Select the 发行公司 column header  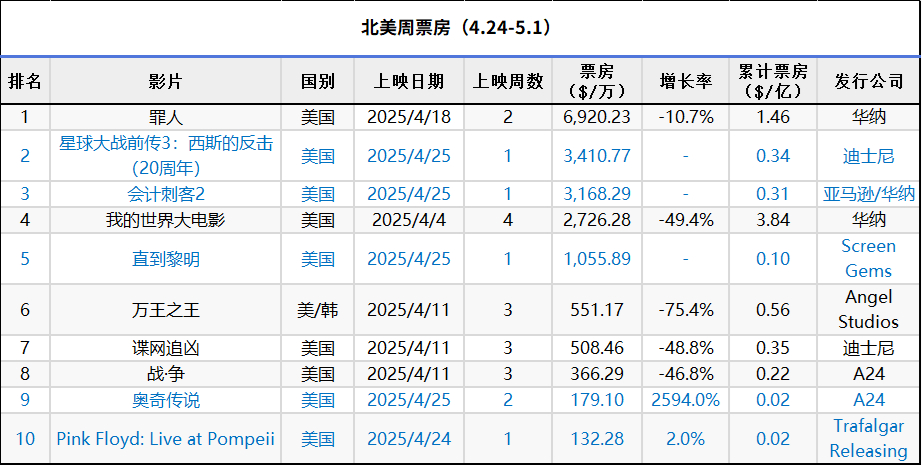point(868,81)
